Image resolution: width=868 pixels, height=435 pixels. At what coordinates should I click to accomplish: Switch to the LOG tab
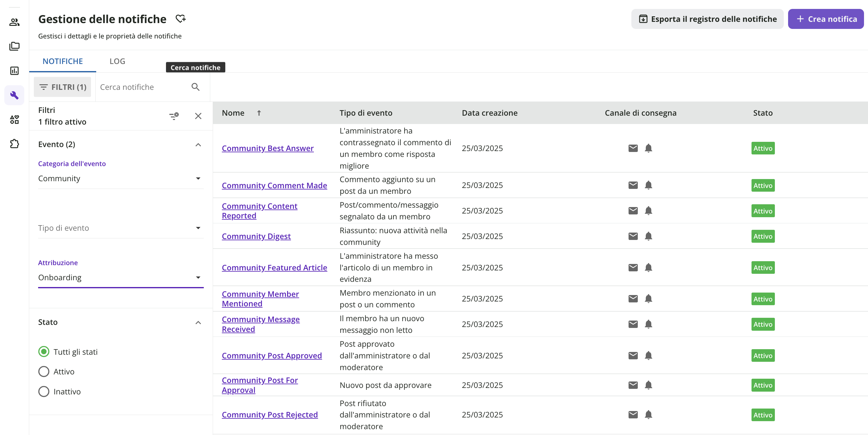click(117, 61)
